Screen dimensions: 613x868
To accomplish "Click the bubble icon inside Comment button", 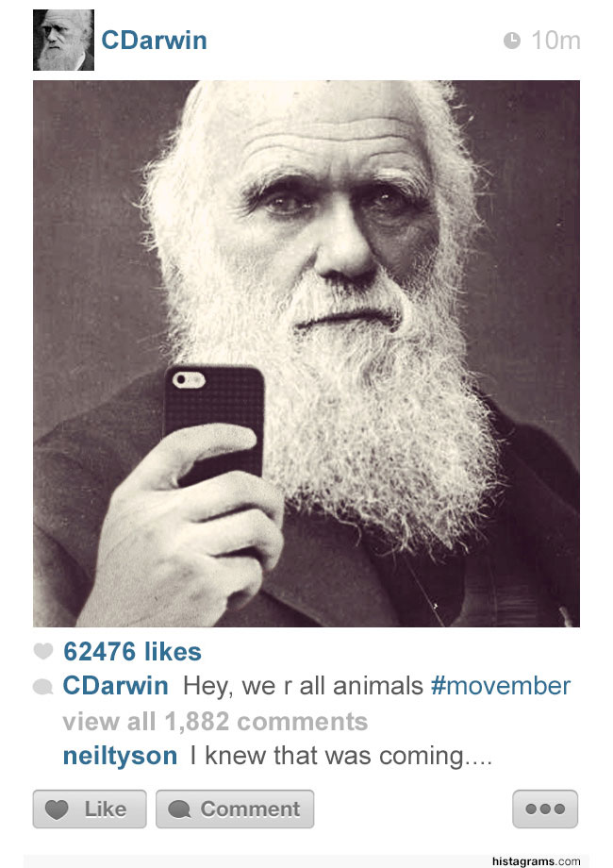I will pyautogui.click(x=179, y=810).
